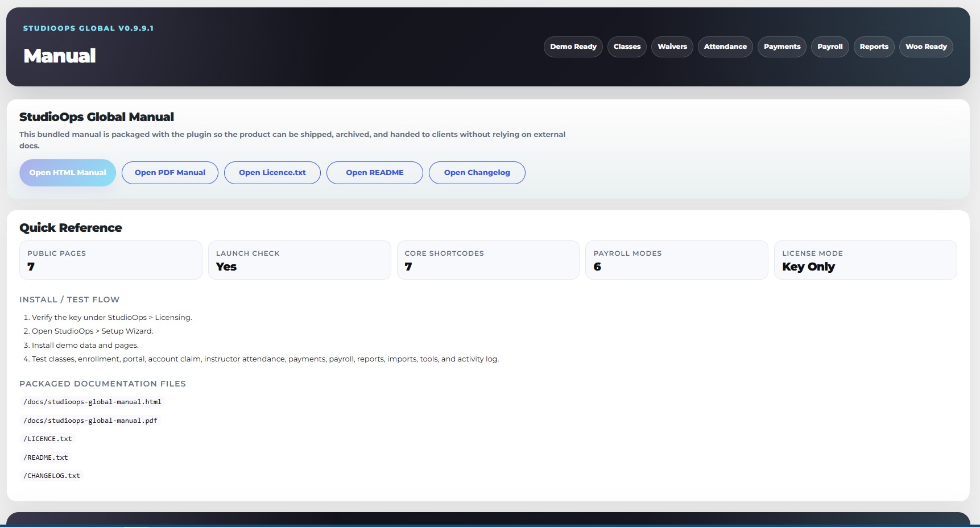Click the Manual page title
Screen dimensions: 980x528
click(60, 56)
